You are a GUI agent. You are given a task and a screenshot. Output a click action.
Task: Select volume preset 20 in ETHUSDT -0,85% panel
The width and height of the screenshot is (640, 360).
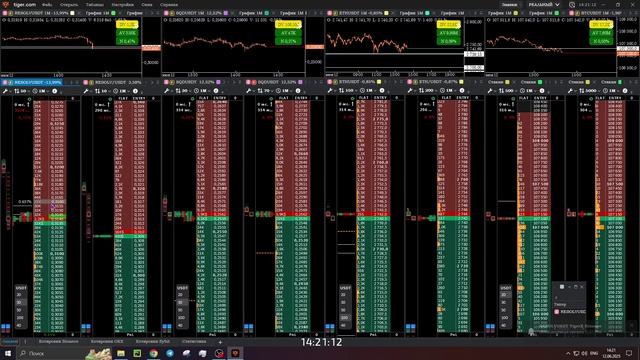(x=344, y=295)
